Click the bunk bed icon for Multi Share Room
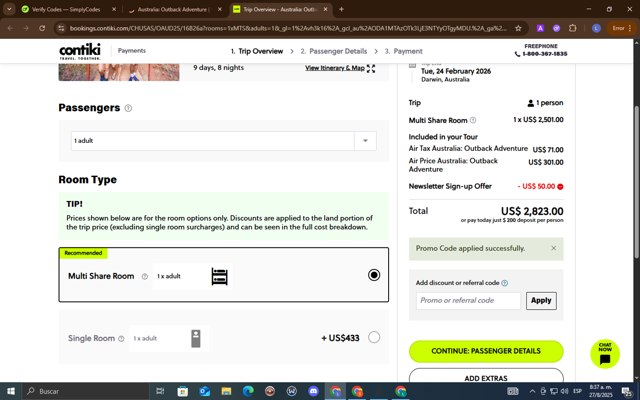This screenshot has width=640, height=400. point(220,276)
